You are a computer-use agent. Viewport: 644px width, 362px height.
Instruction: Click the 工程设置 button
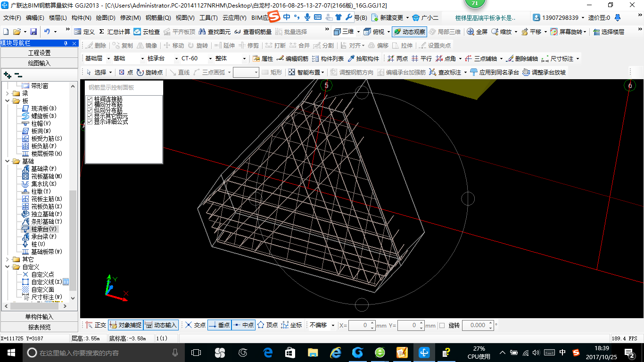39,53
